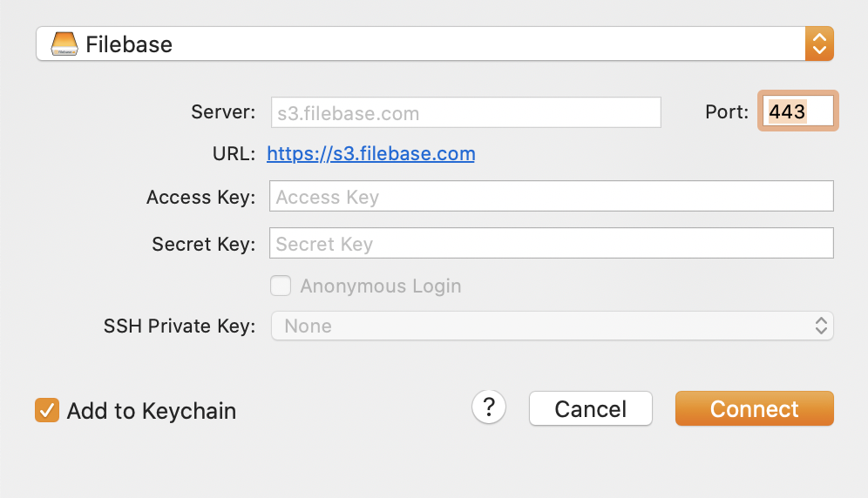The image size is (868, 498).
Task: Open the Filebase connection type dropdown
Action: point(435,44)
